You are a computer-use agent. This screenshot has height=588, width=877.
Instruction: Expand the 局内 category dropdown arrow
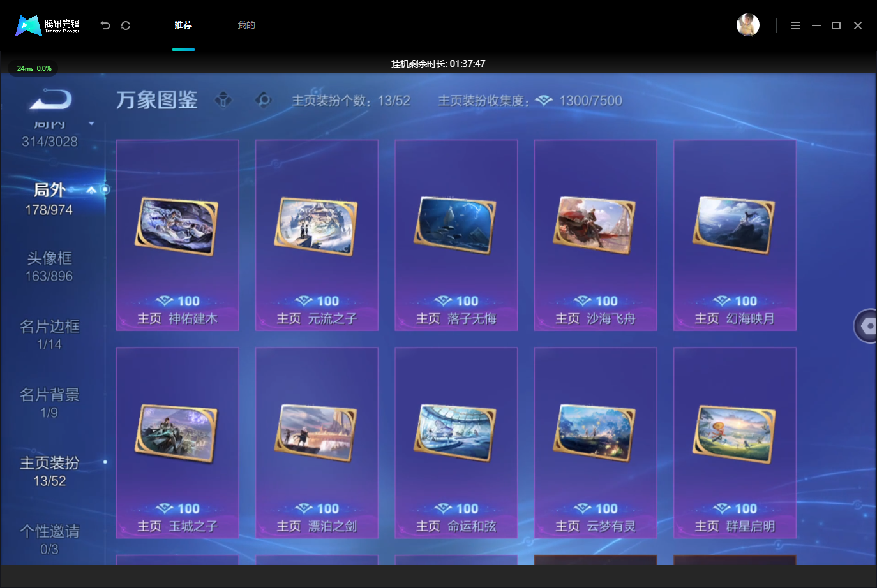pyautogui.click(x=91, y=124)
